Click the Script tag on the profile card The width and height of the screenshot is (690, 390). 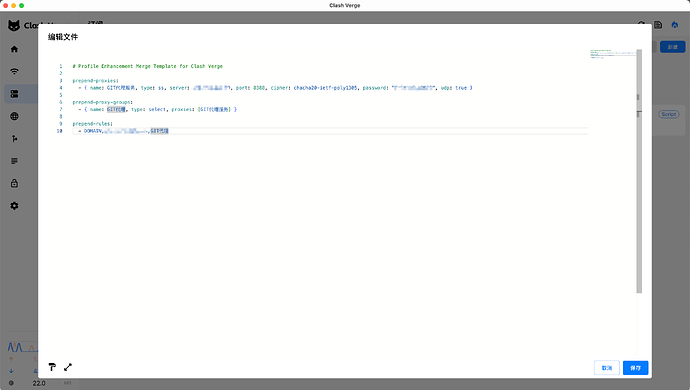668,114
